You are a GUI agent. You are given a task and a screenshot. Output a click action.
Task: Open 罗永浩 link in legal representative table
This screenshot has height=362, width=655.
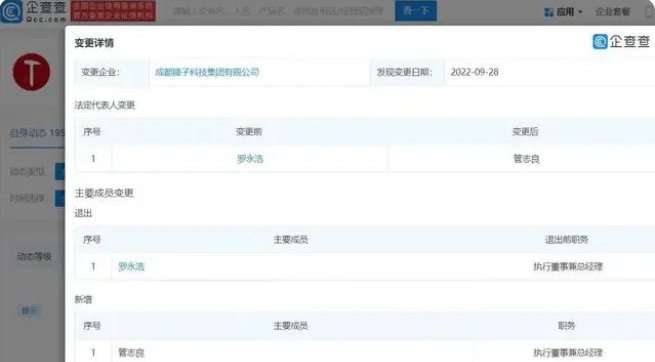tap(250, 159)
